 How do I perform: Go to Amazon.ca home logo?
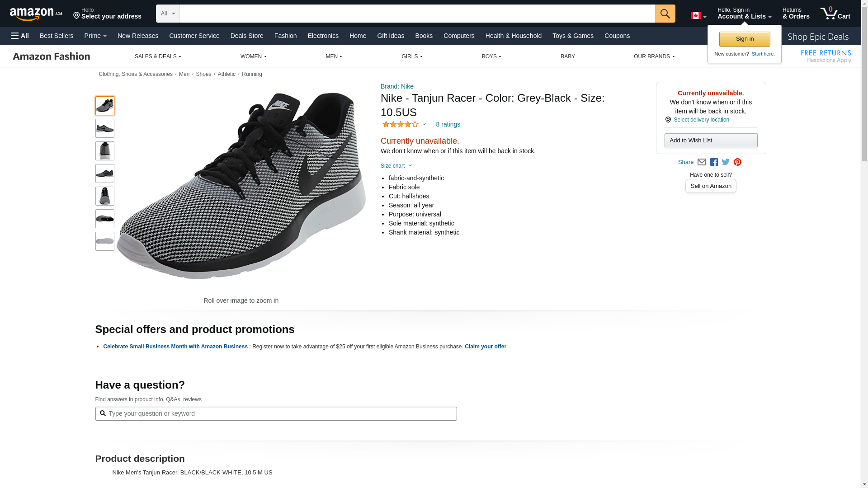pos(36,14)
